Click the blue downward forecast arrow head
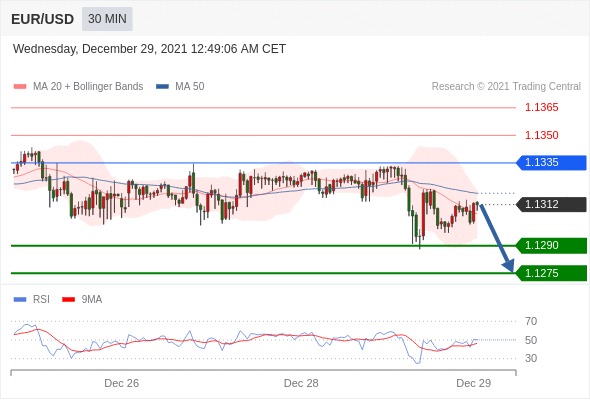This screenshot has height=400, width=590. click(508, 265)
